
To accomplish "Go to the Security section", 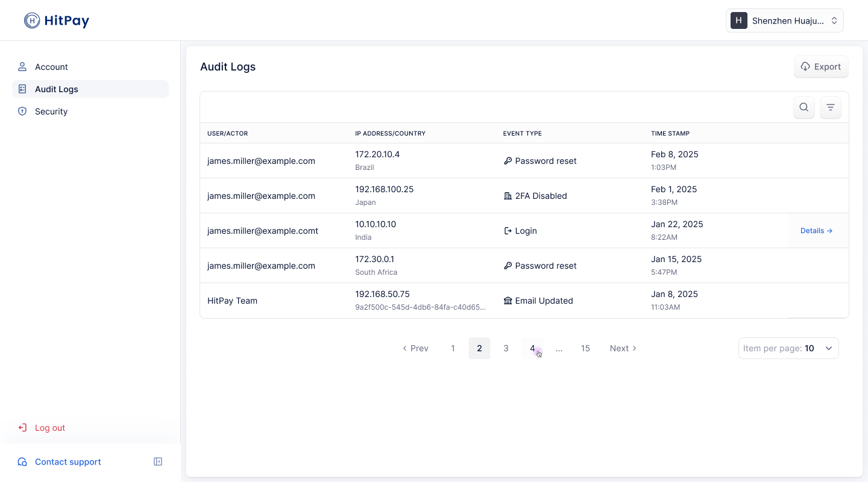I will tap(90, 111).
